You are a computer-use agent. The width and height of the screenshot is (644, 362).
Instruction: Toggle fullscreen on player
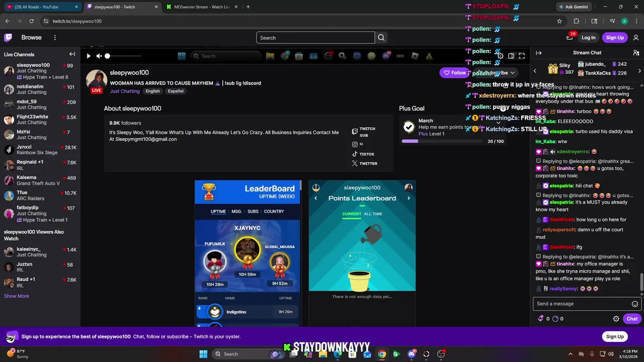[522, 56]
